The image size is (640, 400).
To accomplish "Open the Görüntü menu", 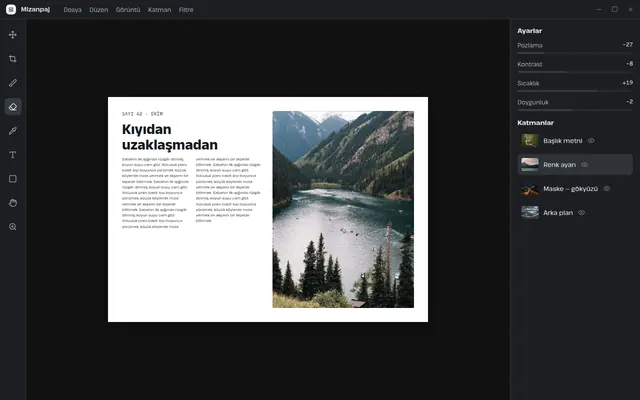I will click(128, 10).
